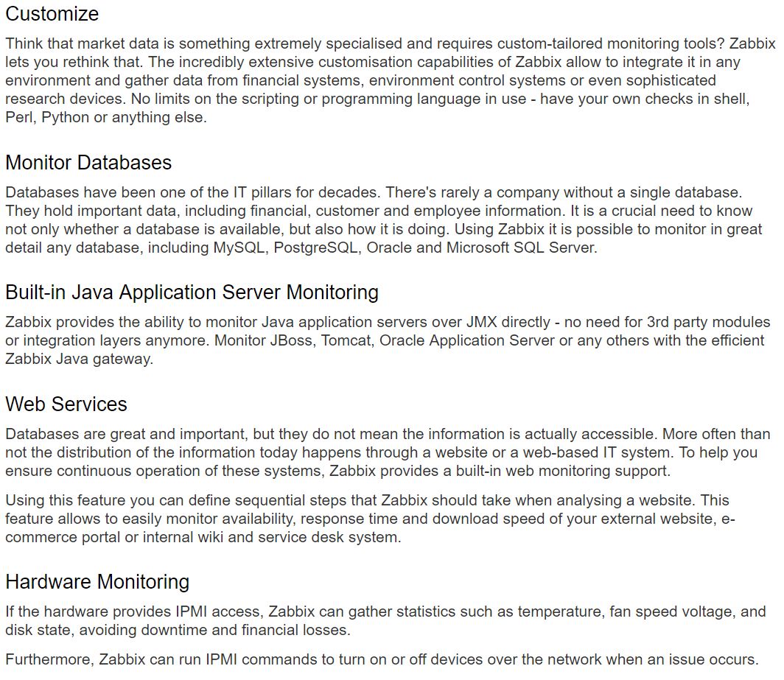Viewport: 784px width, 680px height.
Task: Click the word "MySQL" in the databases paragraph
Action: click(x=239, y=248)
